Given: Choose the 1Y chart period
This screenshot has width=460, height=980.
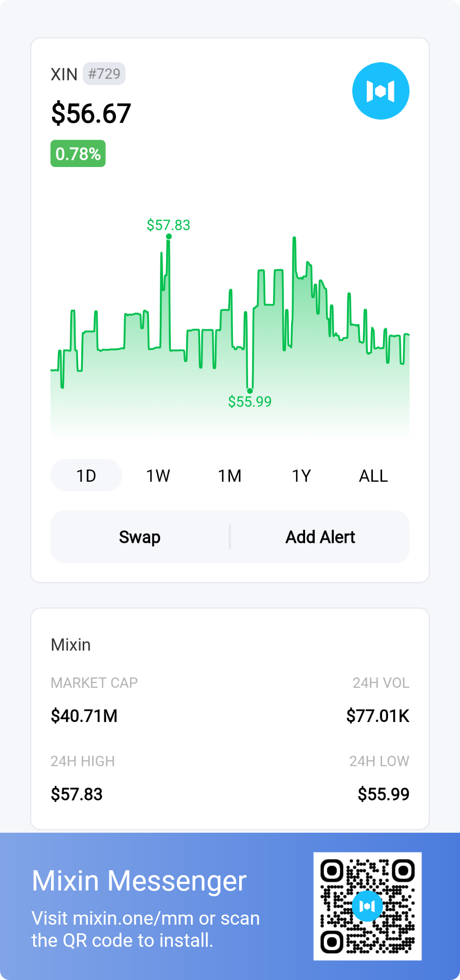Looking at the screenshot, I should (x=301, y=476).
